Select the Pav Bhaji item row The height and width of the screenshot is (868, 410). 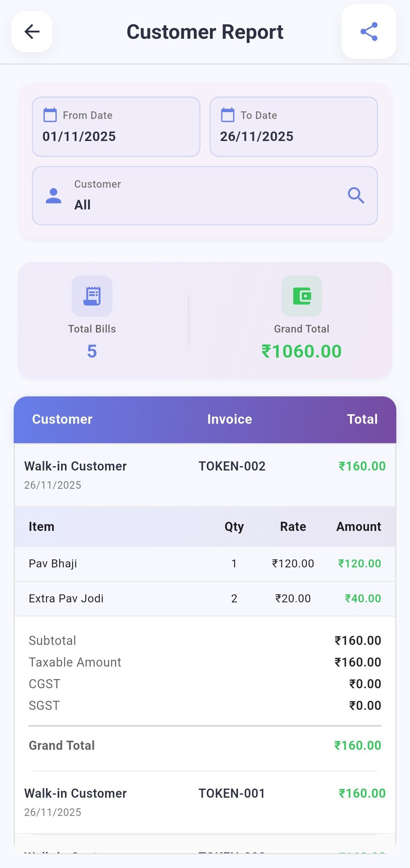[x=205, y=564]
